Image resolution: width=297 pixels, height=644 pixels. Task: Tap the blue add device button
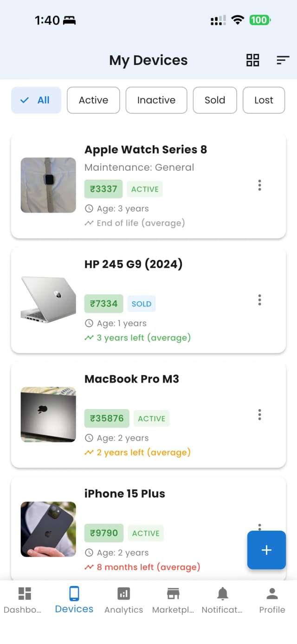[266, 550]
